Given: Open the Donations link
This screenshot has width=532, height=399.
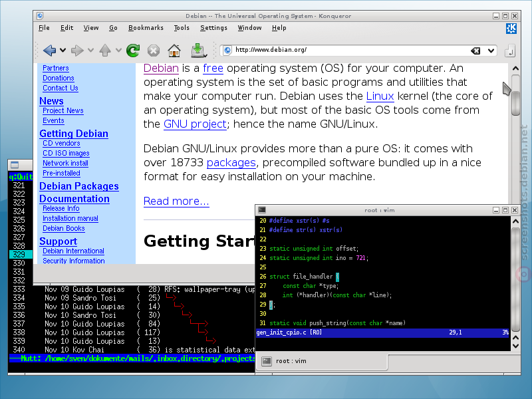Looking at the screenshot, I should coord(59,78).
